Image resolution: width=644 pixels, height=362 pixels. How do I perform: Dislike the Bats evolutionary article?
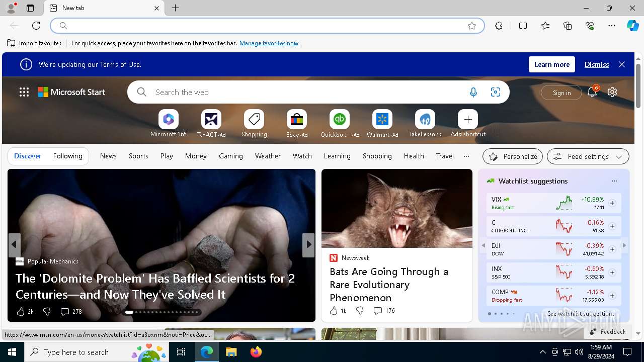[x=360, y=311]
